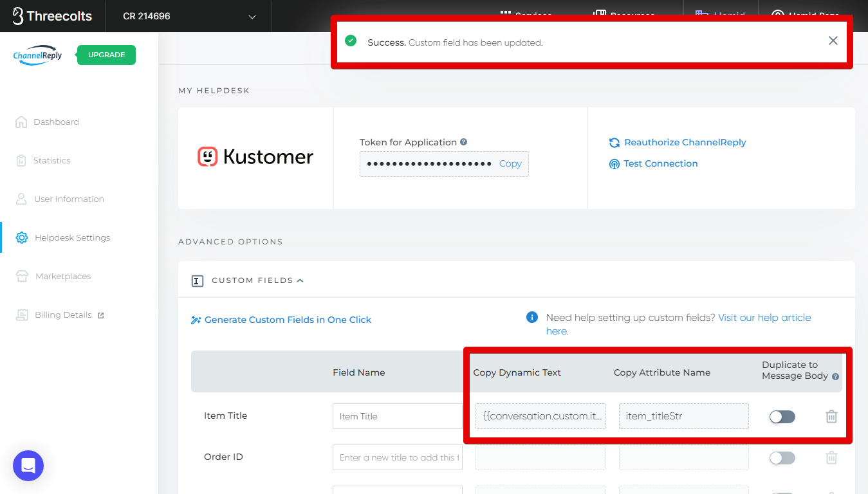Click the item_titleStr attribute name box
Viewport: 868px width, 494px height.
(x=684, y=416)
